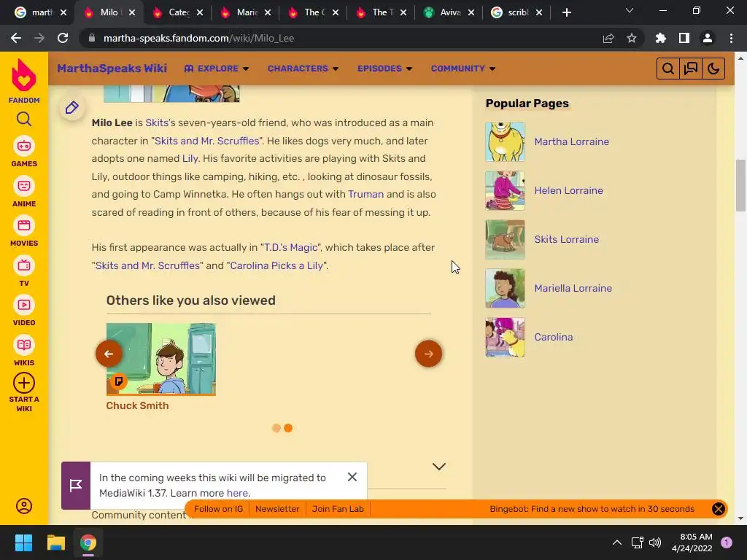This screenshot has width=747, height=560.
Task: Reload the page in Chrome
Action: [63, 38]
